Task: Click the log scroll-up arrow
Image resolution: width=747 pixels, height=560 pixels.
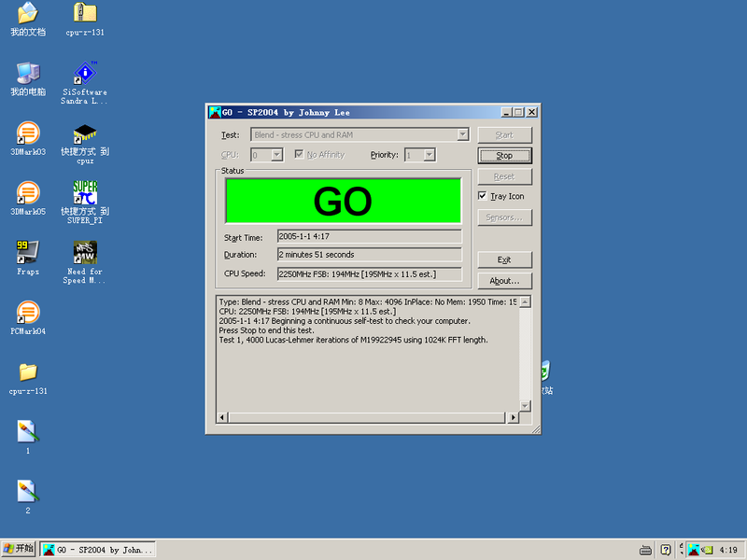Action: 525,301
